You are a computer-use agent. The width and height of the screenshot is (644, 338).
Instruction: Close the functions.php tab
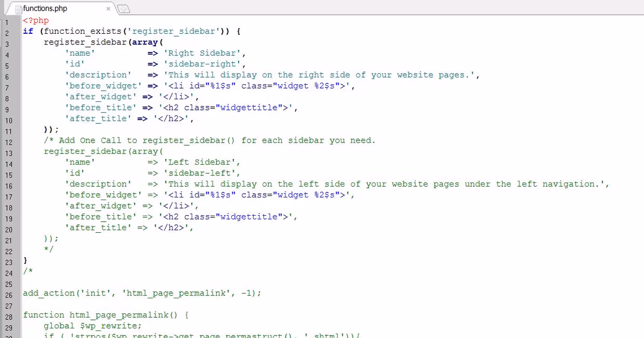click(108, 9)
